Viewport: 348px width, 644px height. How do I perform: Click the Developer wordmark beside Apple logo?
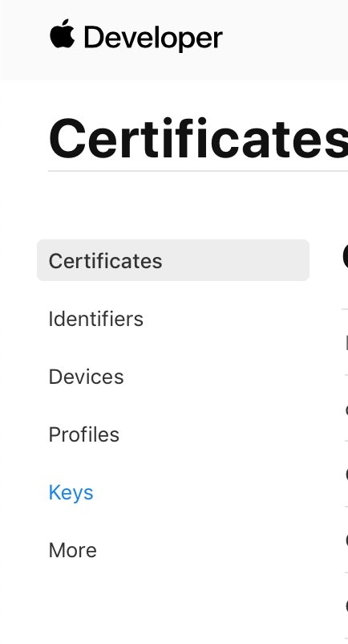153,39
